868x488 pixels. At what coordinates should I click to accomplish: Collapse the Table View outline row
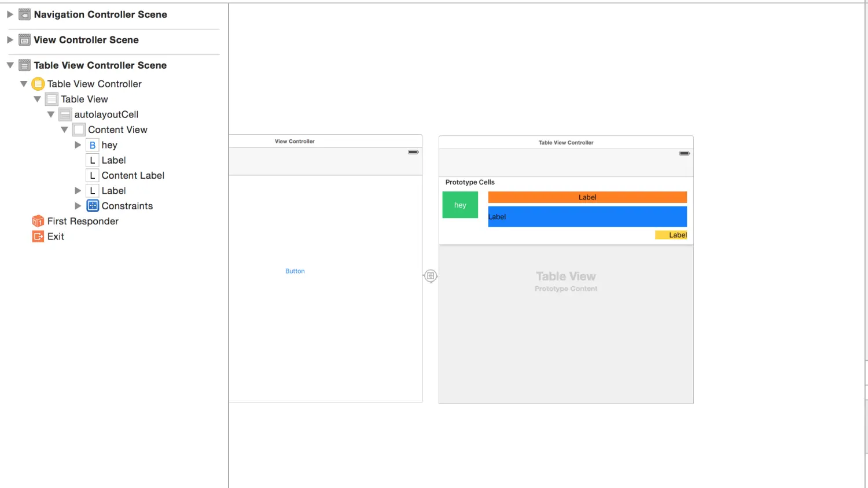pyautogui.click(x=37, y=99)
